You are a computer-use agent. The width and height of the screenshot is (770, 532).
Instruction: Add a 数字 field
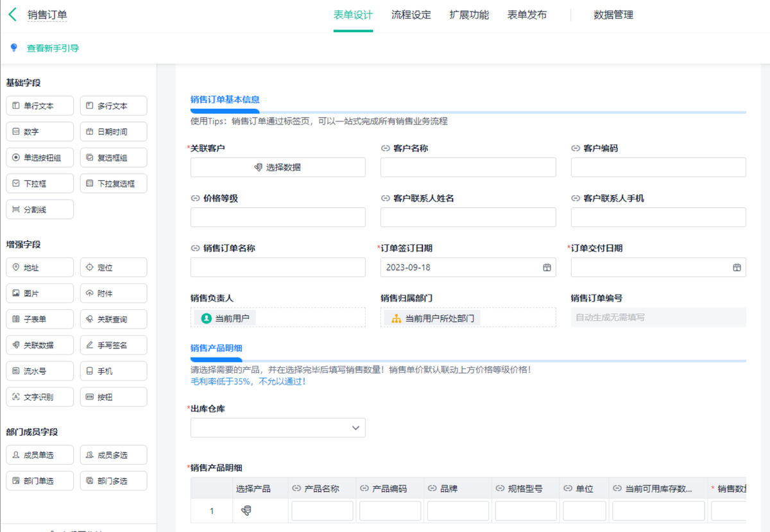tap(40, 132)
